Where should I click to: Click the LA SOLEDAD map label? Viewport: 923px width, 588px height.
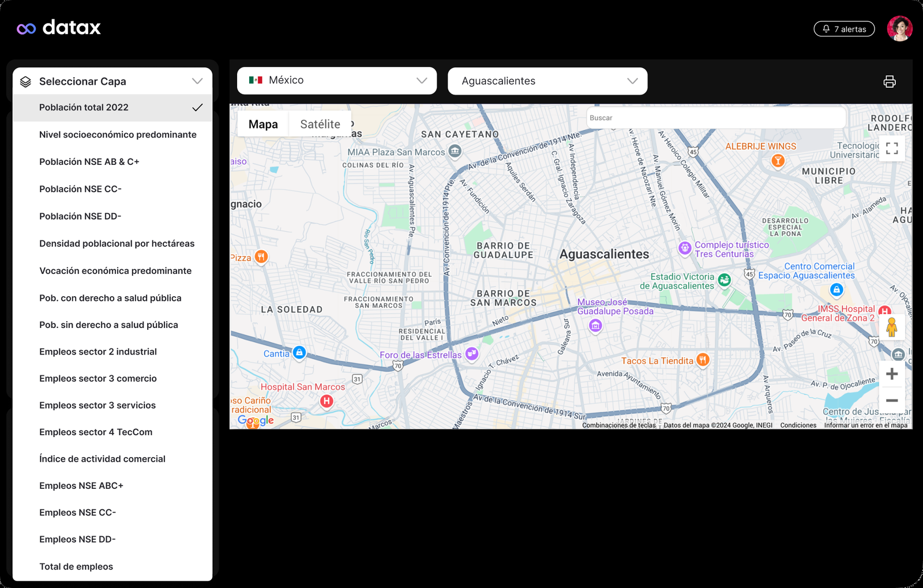tap(291, 310)
